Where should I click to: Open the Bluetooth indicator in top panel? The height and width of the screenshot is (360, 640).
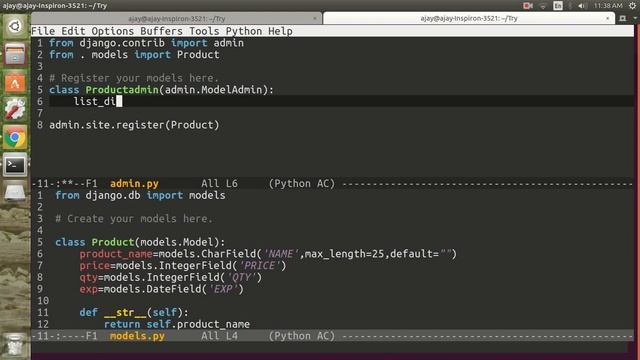pos(571,6)
